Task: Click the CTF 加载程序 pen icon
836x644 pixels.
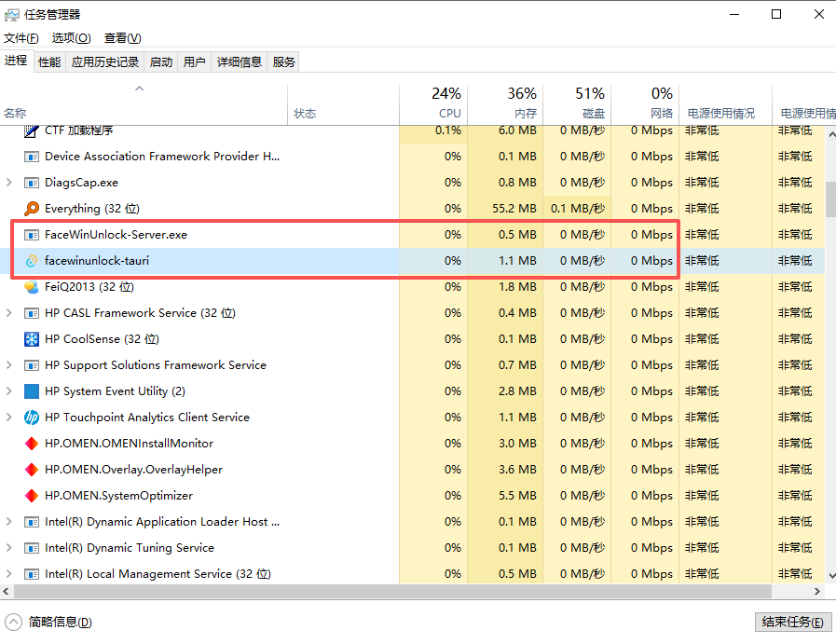Action: [32, 130]
